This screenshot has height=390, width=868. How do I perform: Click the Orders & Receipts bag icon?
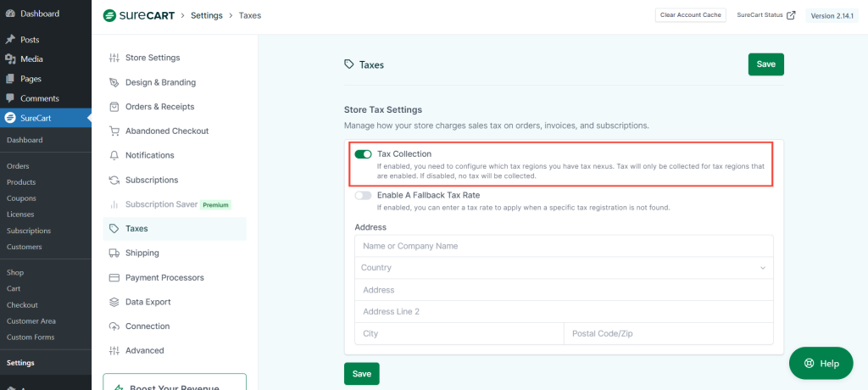114,106
